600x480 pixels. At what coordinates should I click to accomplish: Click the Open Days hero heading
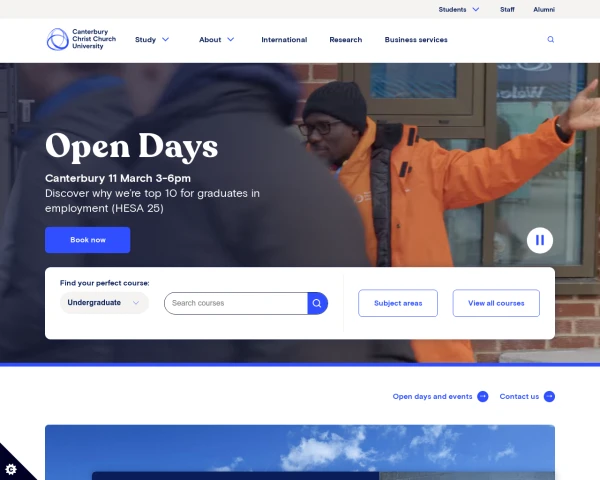(132, 147)
